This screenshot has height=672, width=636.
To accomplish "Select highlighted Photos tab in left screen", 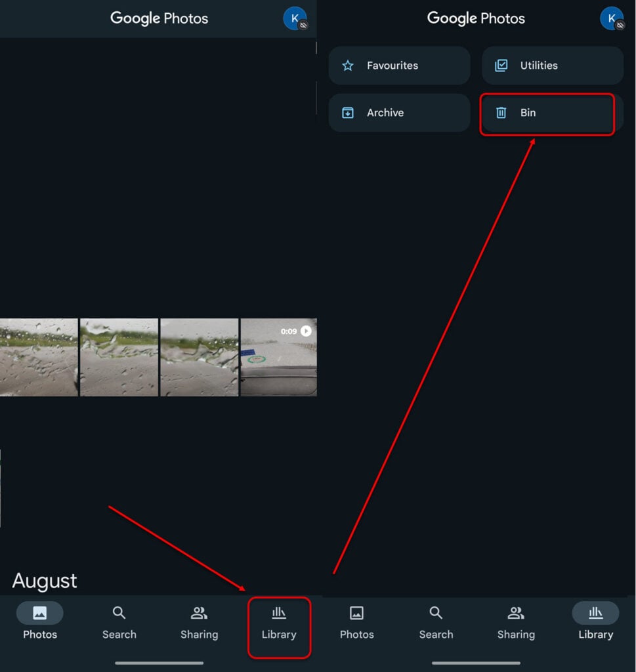I will click(x=40, y=623).
